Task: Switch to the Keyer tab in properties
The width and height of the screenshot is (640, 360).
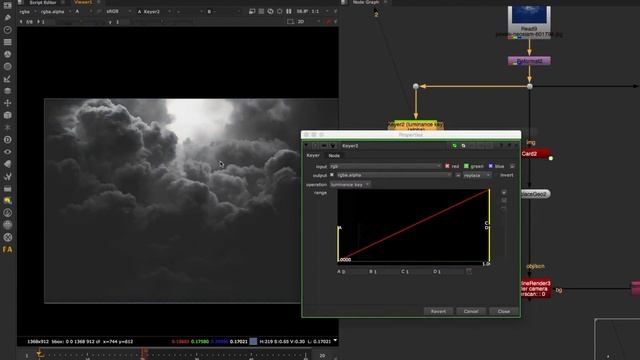Action: pyautogui.click(x=313, y=156)
